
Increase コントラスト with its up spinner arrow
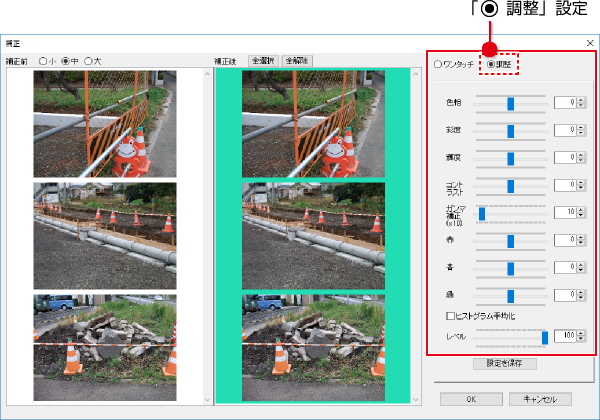click(x=581, y=183)
